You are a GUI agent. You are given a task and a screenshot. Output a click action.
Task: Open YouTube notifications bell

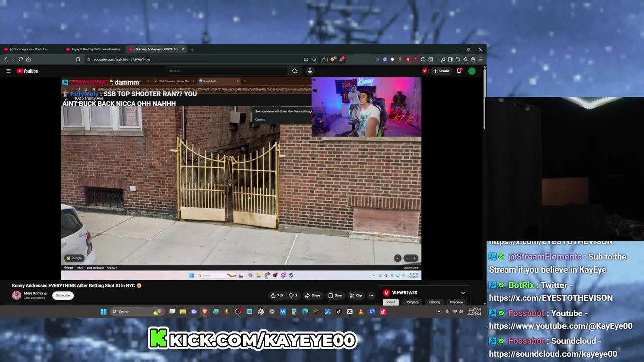[459, 71]
